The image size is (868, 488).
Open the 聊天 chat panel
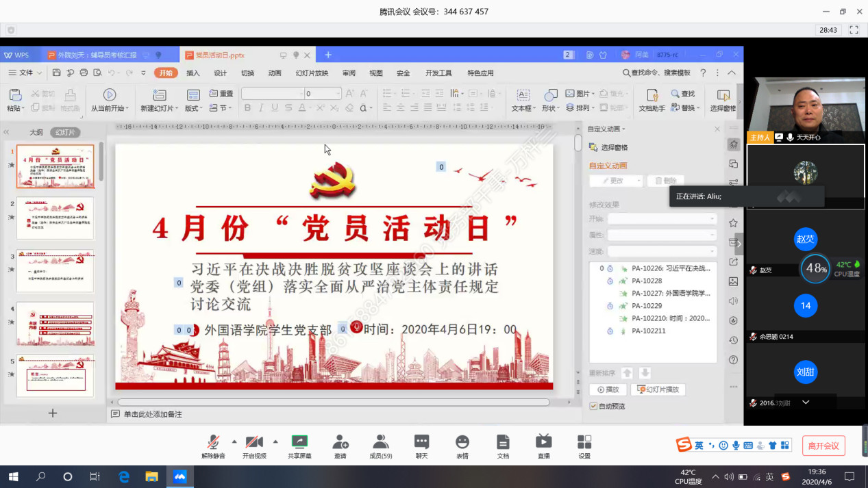tap(421, 441)
